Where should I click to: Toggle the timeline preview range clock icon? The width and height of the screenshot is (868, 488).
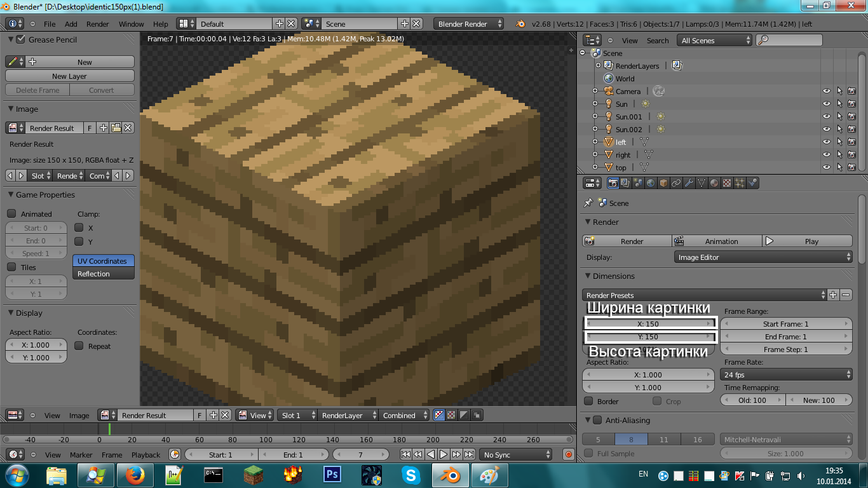click(x=175, y=454)
